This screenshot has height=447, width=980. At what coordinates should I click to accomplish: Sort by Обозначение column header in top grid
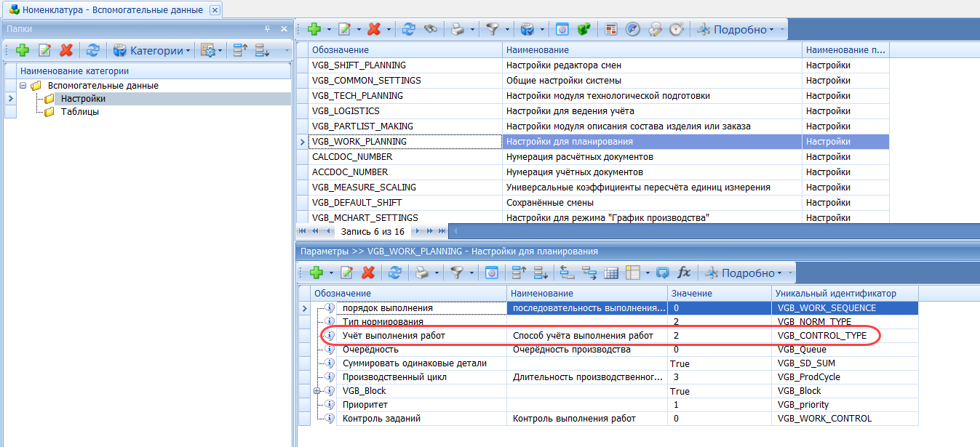[404, 49]
